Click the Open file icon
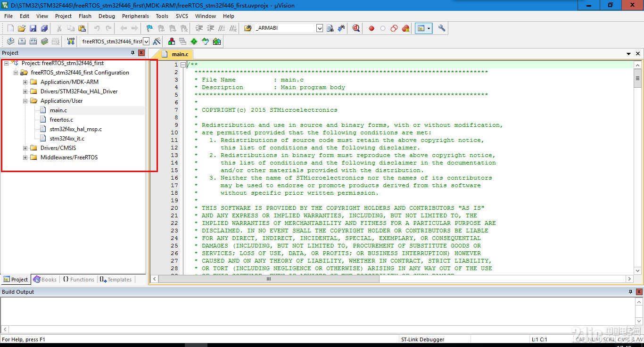The height and width of the screenshot is (347, 644). [x=22, y=28]
